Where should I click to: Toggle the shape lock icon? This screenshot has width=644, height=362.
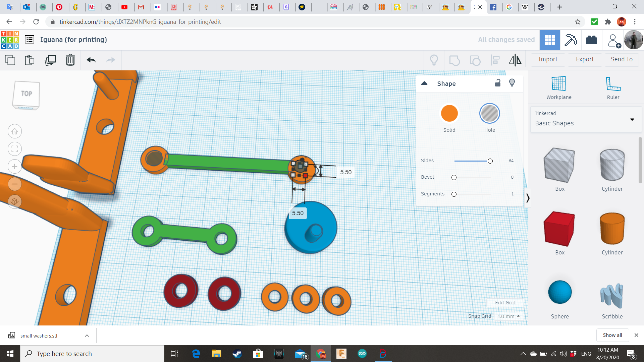(498, 83)
